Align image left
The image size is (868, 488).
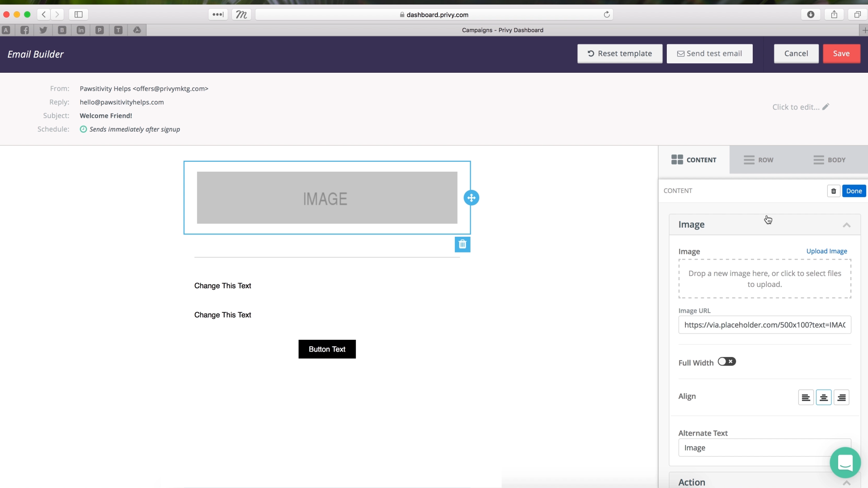[x=806, y=398]
